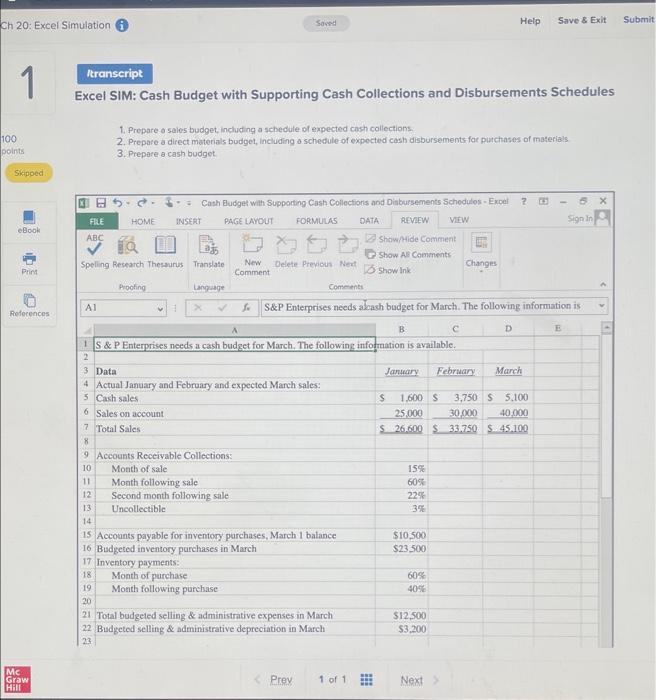Click the formula bar fx insert function icon

(246, 308)
